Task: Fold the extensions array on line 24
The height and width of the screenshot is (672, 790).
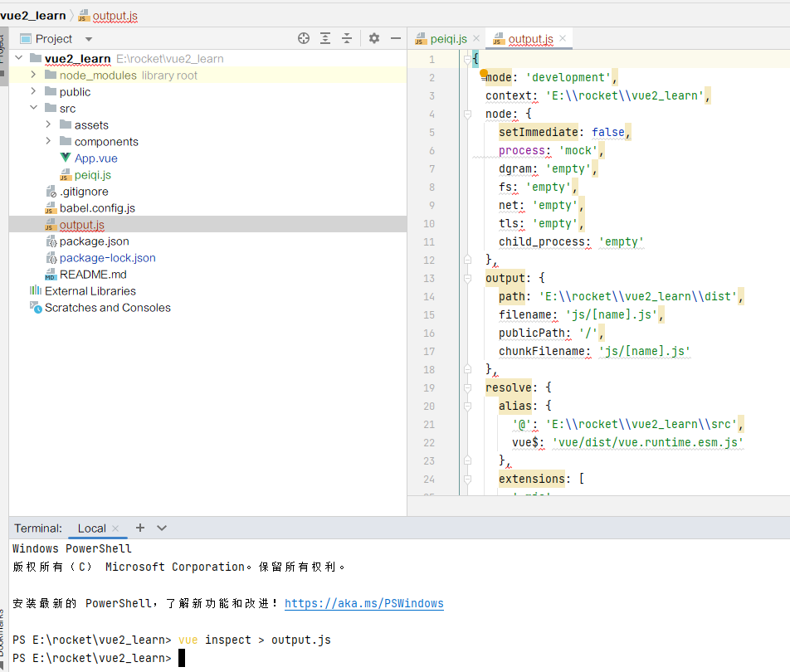Action: pos(467,479)
